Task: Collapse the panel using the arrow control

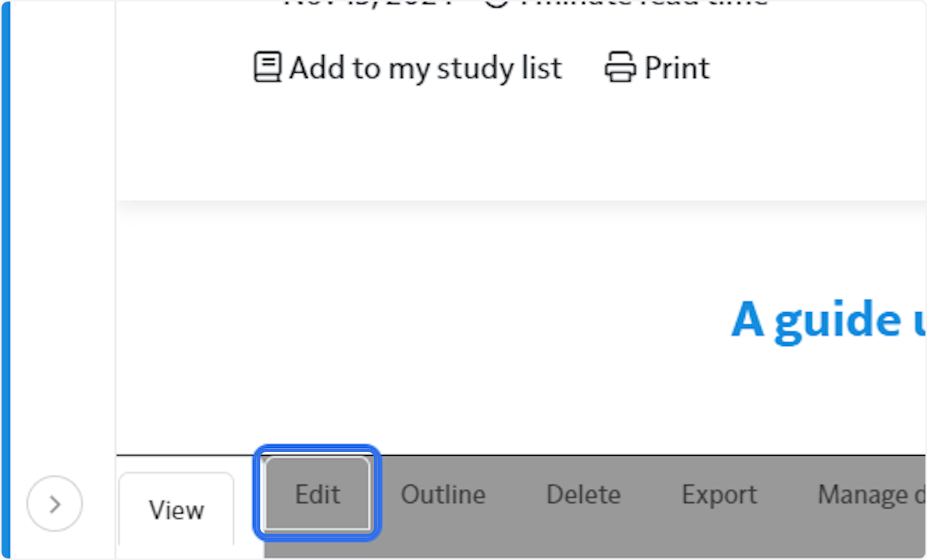Action: pos(54,504)
